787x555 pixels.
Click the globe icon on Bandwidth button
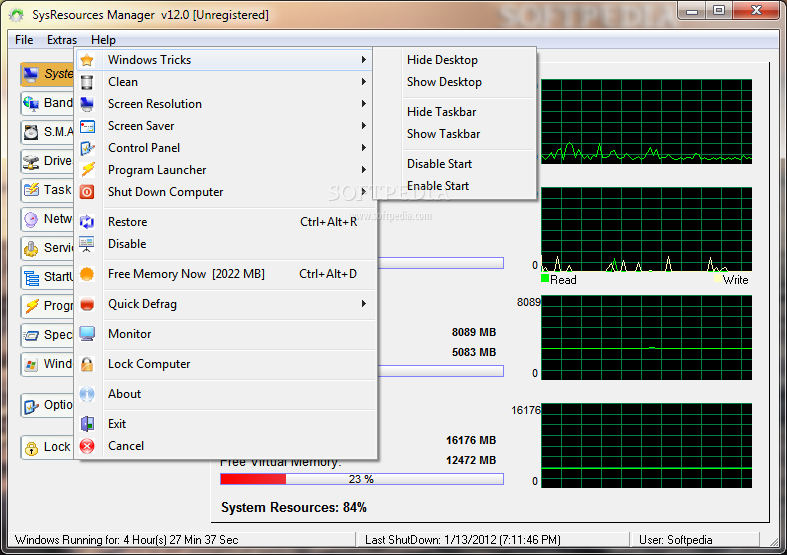coord(31,103)
